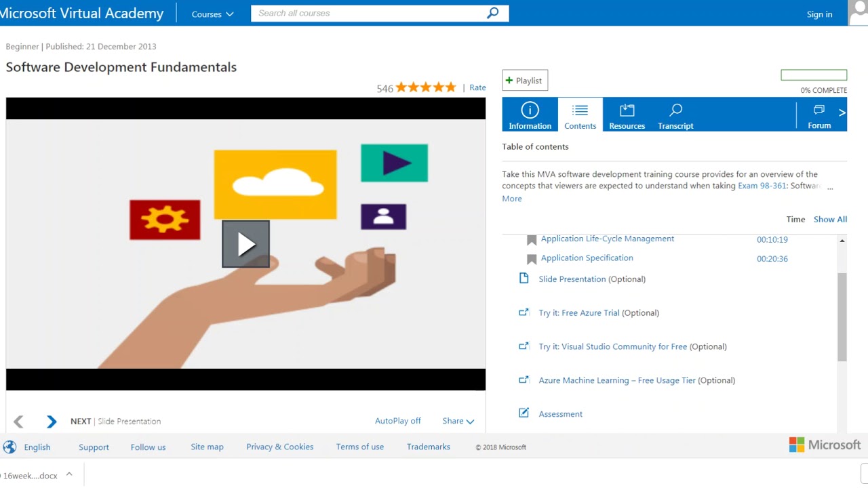
Task: Click external link icon beside Azure Machine Learning
Action: point(524,380)
